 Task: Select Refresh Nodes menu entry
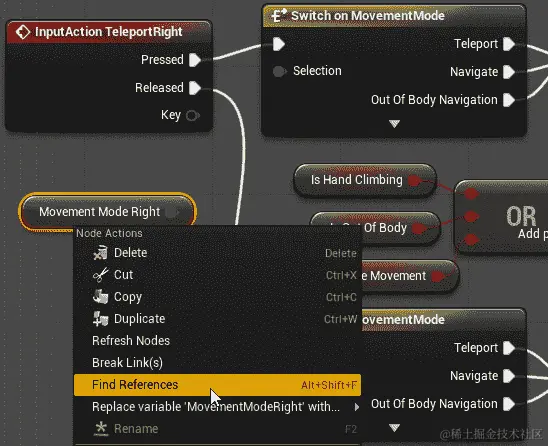point(217,341)
